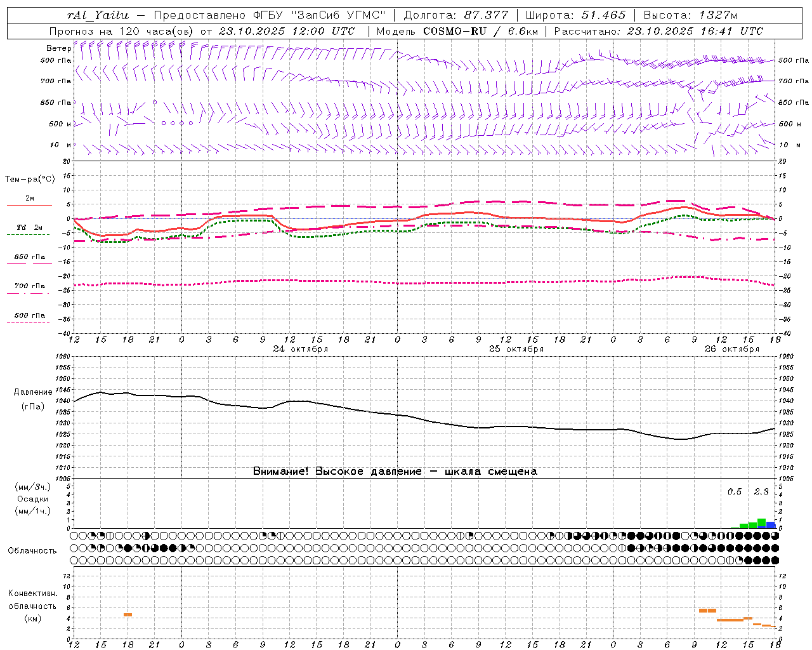Image resolution: width=812 pixels, height=650 pixels.
Task: Click the 'Ветер' wind panel label
Action: pos(58,48)
